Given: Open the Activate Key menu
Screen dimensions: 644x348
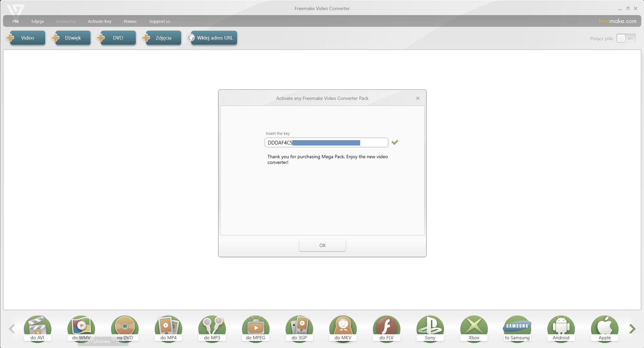Looking at the screenshot, I should (100, 21).
